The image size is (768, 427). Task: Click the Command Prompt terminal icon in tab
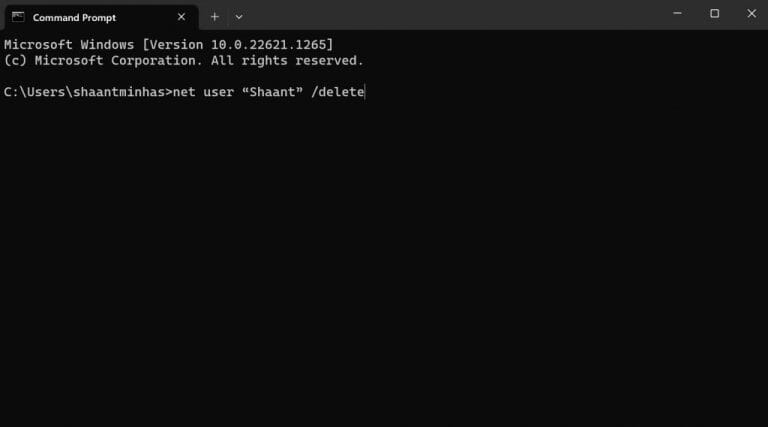click(18, 17)
